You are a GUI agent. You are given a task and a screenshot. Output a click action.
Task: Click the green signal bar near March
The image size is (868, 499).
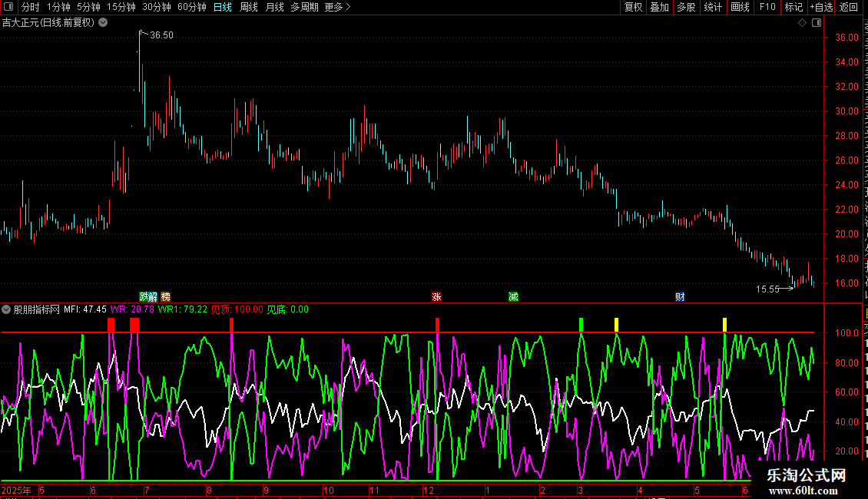tap(581, 325)
